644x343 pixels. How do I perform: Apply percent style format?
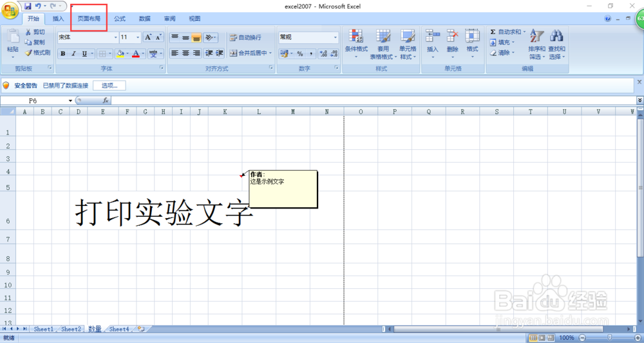tap(300, 54)
